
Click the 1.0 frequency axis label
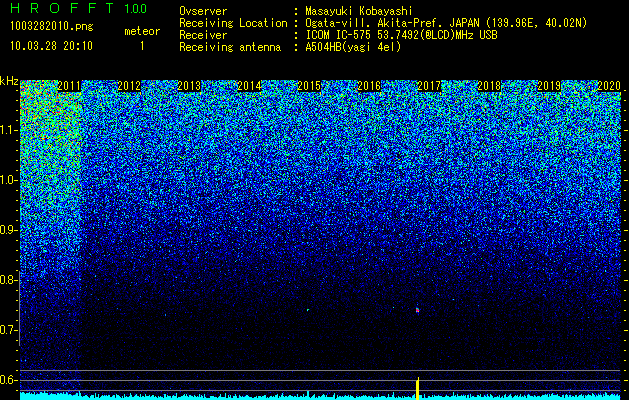[x=9, y=180]
